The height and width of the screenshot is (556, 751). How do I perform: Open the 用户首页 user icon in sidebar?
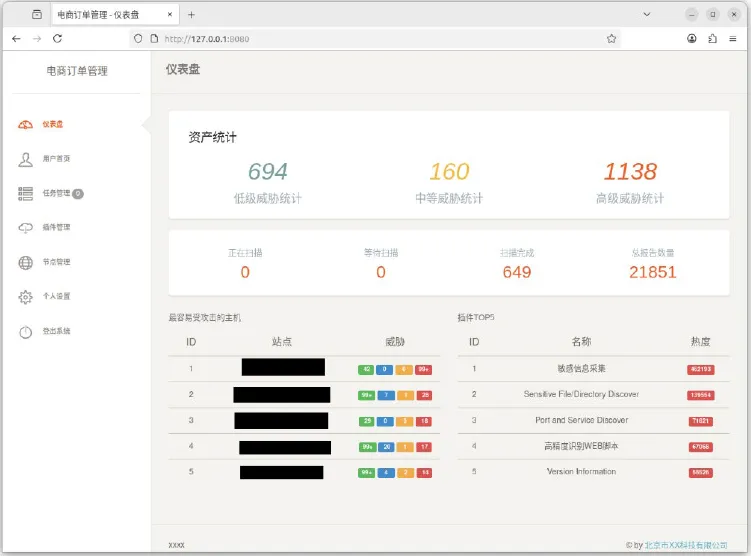pos(25,159)
